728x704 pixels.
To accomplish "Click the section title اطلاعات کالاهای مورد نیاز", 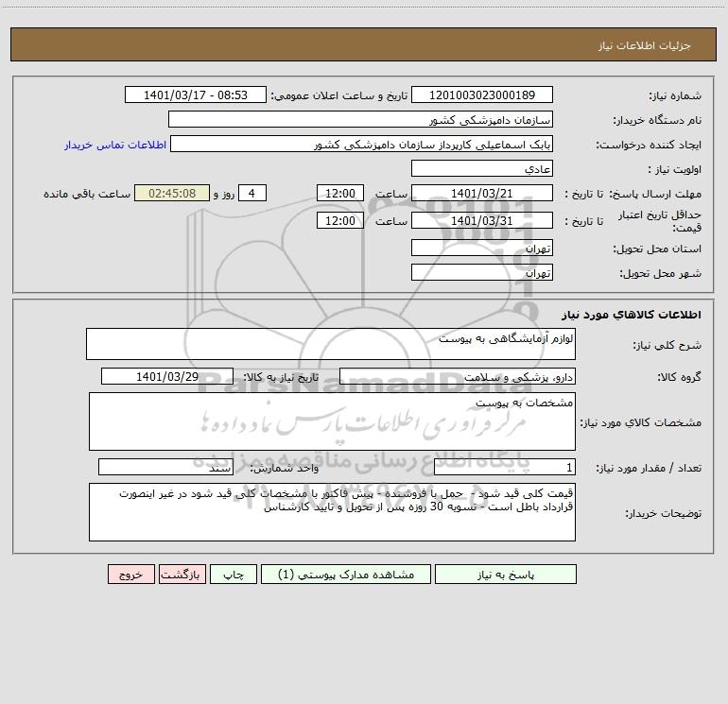I will coord(631,315).
